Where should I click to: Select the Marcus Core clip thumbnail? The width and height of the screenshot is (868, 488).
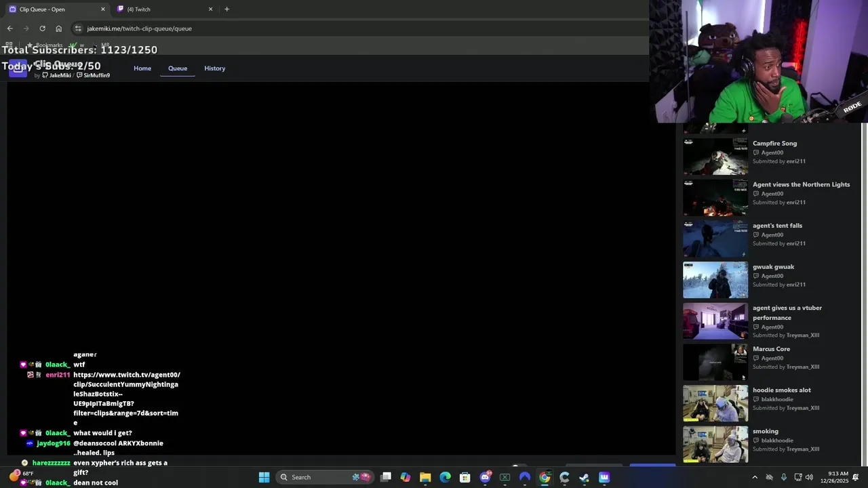point(715,362)
